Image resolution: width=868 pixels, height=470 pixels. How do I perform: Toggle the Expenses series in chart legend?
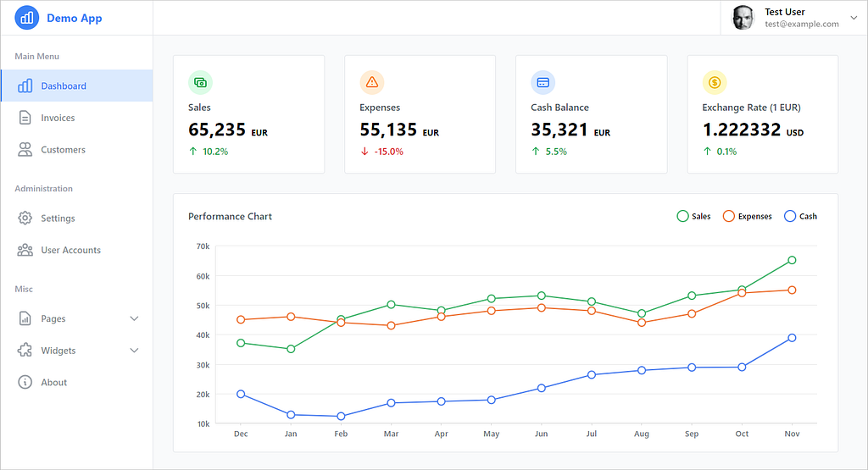pyautogui.click(x=747, y=216)
